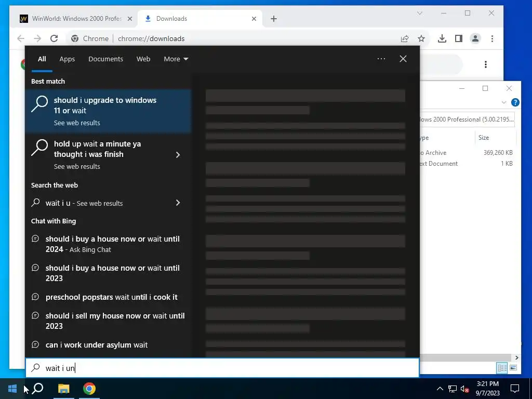Viewport: 532px width, 399px height.
Task: Reload the Chrome page
Action: [x=54, y=38]
